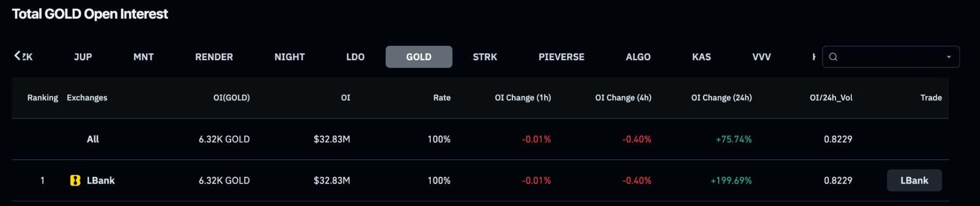Switch to the JUP tab

point(83,57)
